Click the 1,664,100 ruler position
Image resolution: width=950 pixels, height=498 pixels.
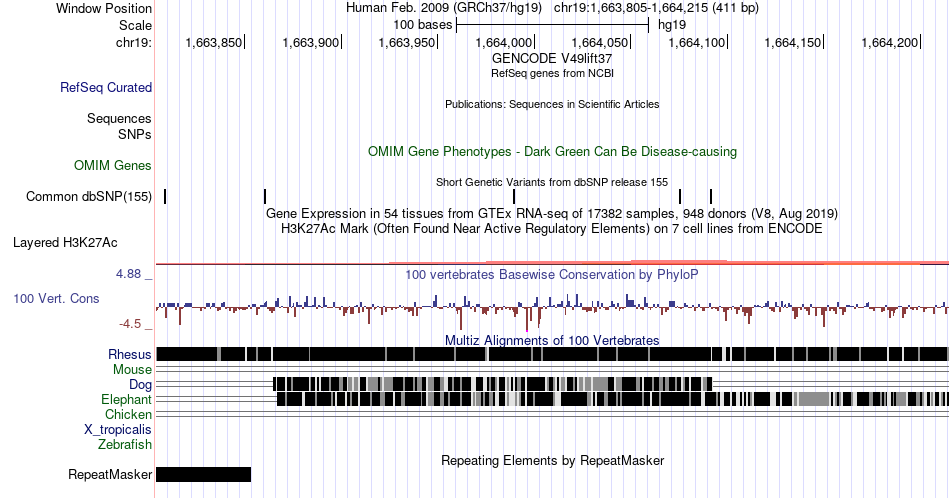[697, 42]
